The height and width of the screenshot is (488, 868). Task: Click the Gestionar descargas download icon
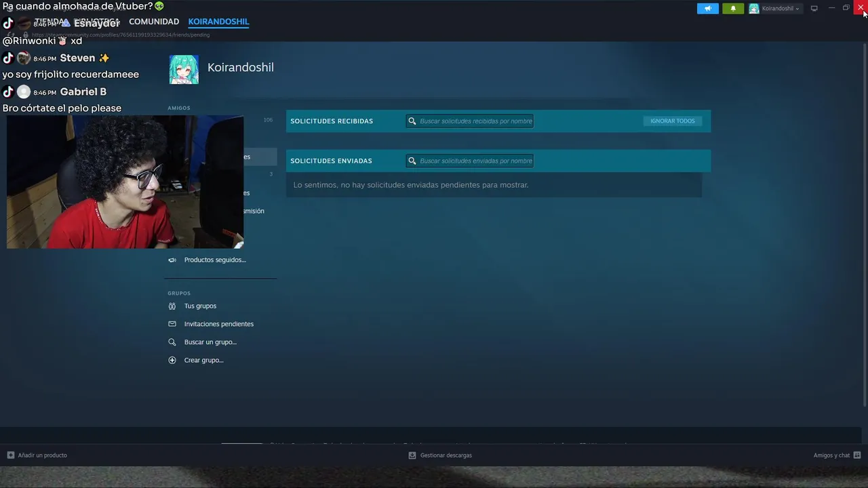412,455
